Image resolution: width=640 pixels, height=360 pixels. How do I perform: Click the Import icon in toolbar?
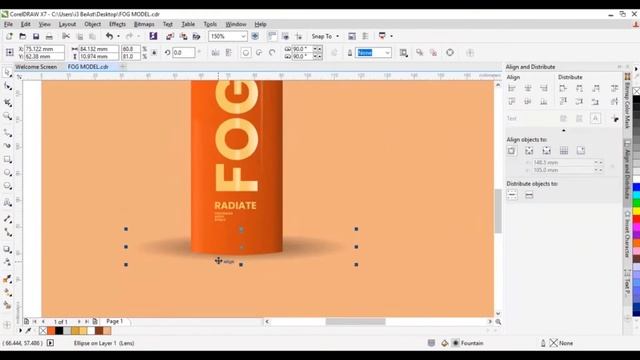coord(170,36)
